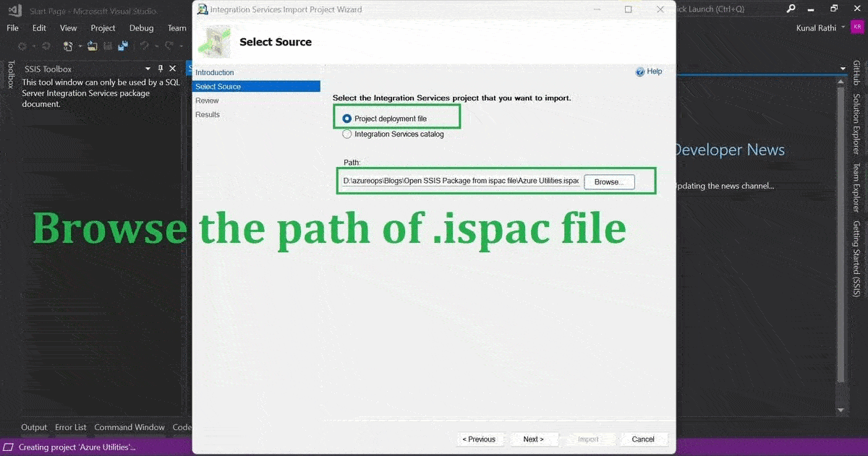This screenshot has height=456, width=868.
Task: Go to the Introduction wizard step
Action: (215, 72)
